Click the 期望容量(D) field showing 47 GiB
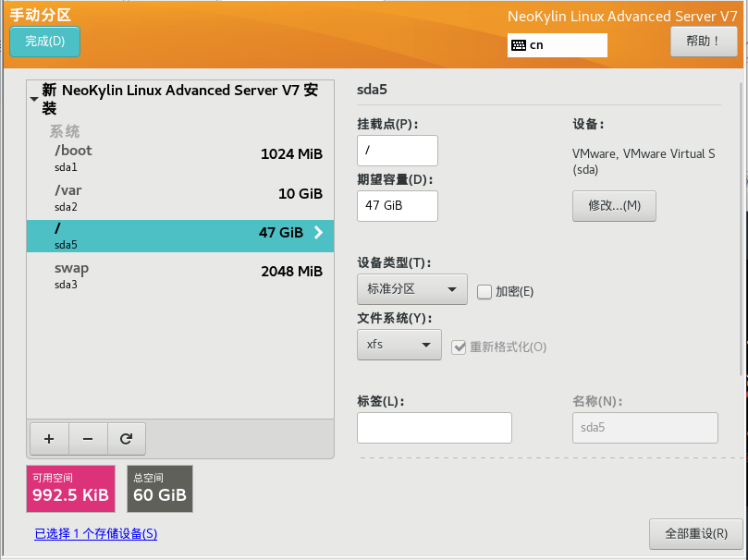The width and height of the screenshot is (748, 560). (x=398, y=206)
